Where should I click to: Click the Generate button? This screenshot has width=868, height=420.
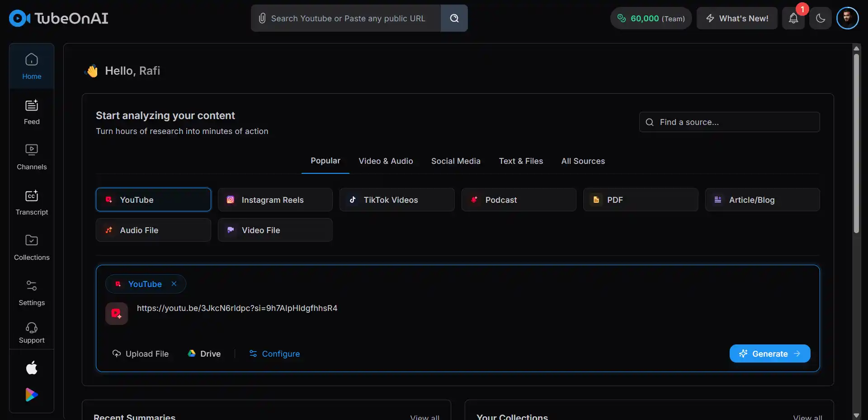[x=770, y=353]
